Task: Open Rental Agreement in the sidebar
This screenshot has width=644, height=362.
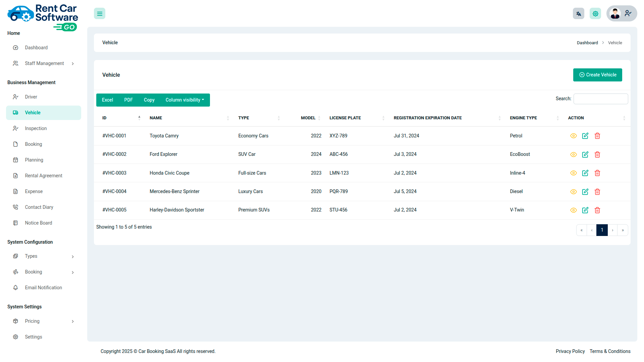Action: (x=44, y=176)
